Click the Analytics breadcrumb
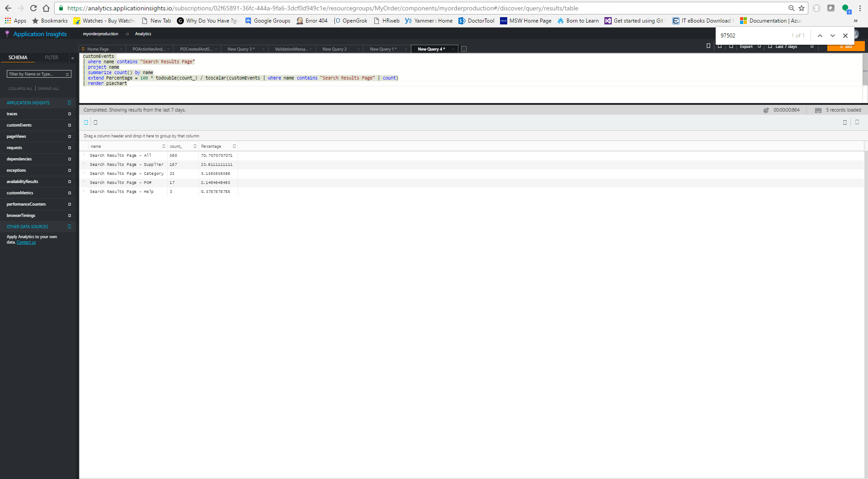The image size is (868, 479). [143, 34]
